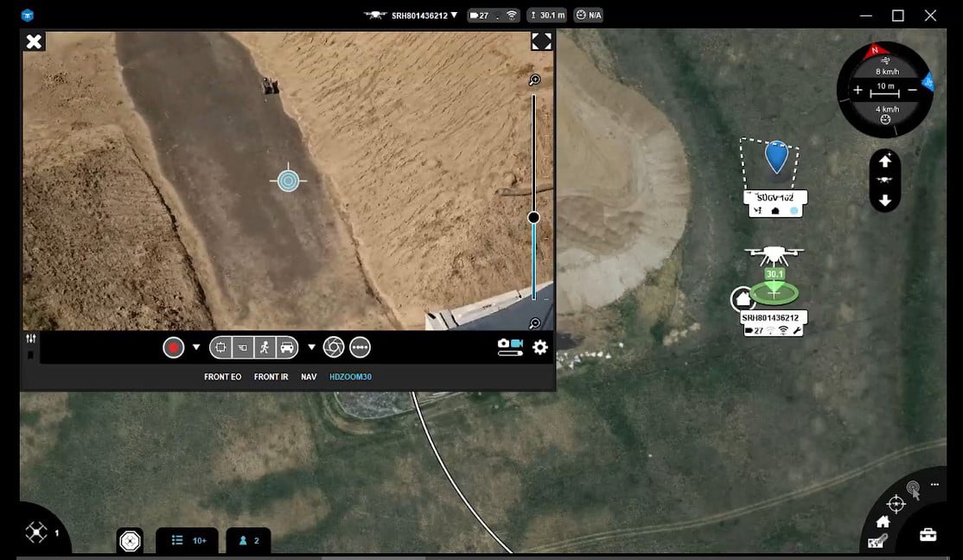
Task: Toggle photo/video capture mode switch
Action: [x=510, y=347]
